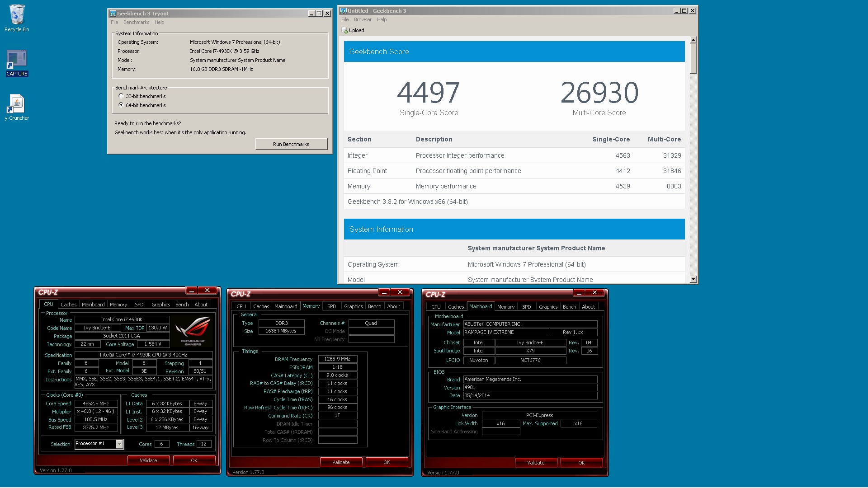
Task: Click the Geekbench results scrollbar down arrow
Action: (x=693, y=280)
